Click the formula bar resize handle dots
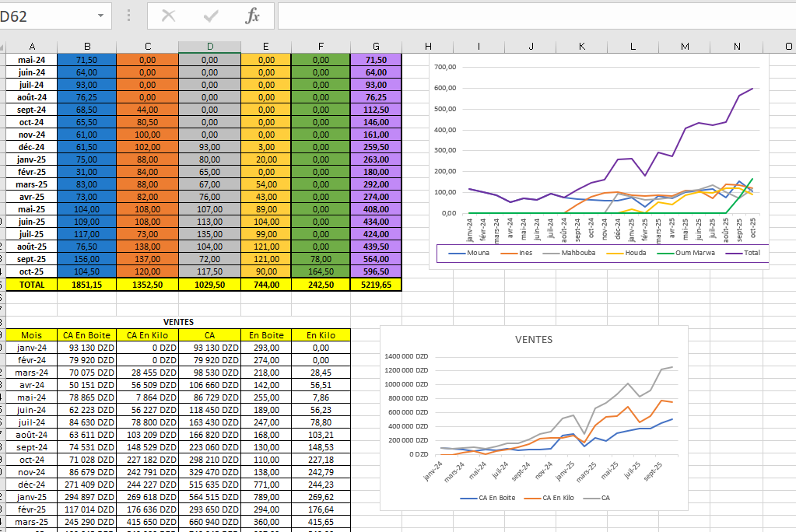 pos(128,16)
